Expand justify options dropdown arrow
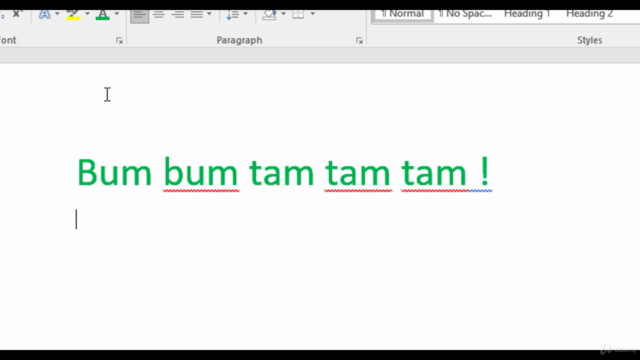This screenshot has height=360, width=640. pyautogui.click(x=209, y=14)
